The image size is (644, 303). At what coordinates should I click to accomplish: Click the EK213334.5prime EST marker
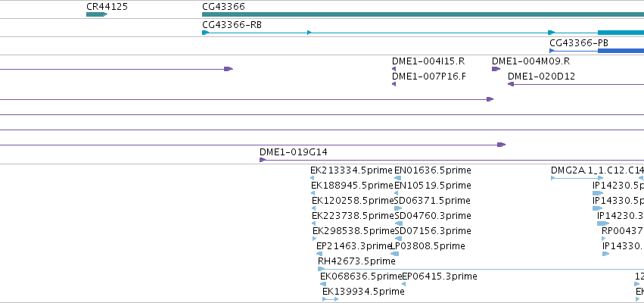tap(313, 178)
